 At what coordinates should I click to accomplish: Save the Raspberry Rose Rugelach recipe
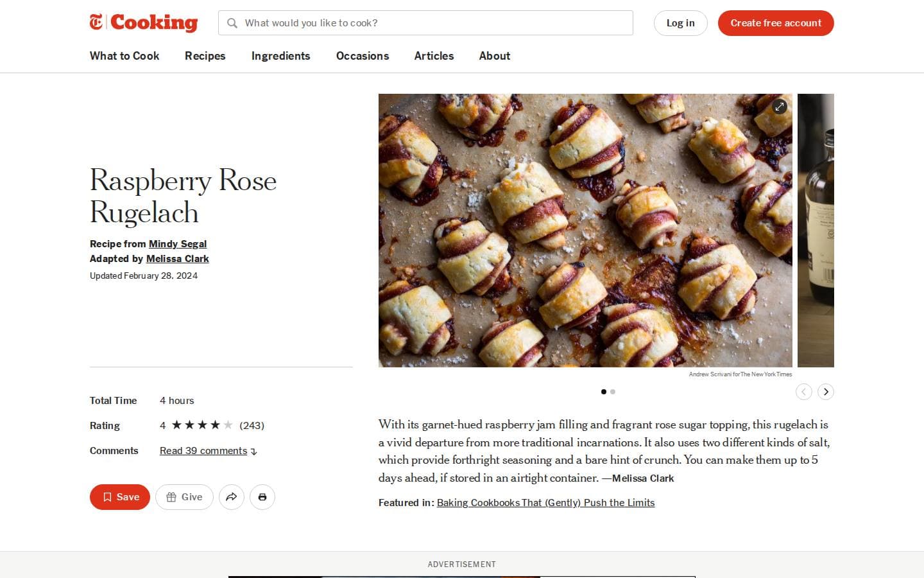(x=120, y=497)
